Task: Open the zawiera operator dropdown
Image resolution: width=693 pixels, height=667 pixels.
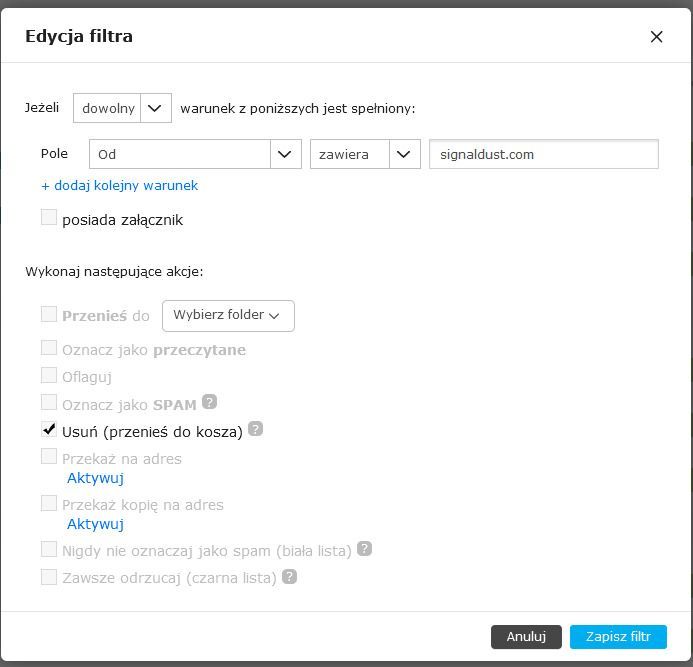Action: [365, 154]
